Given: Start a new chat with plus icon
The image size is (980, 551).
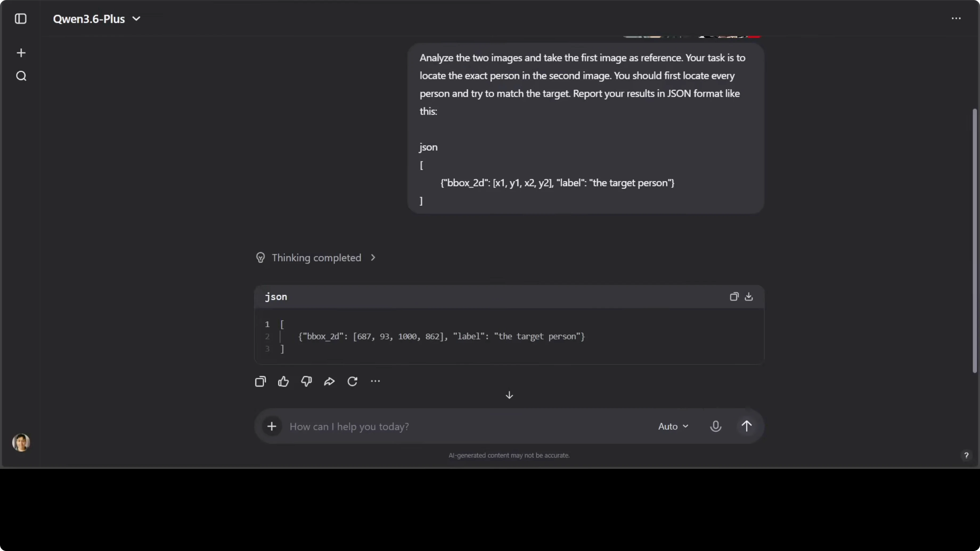Looking at the screenshot, I should point(21,53).
